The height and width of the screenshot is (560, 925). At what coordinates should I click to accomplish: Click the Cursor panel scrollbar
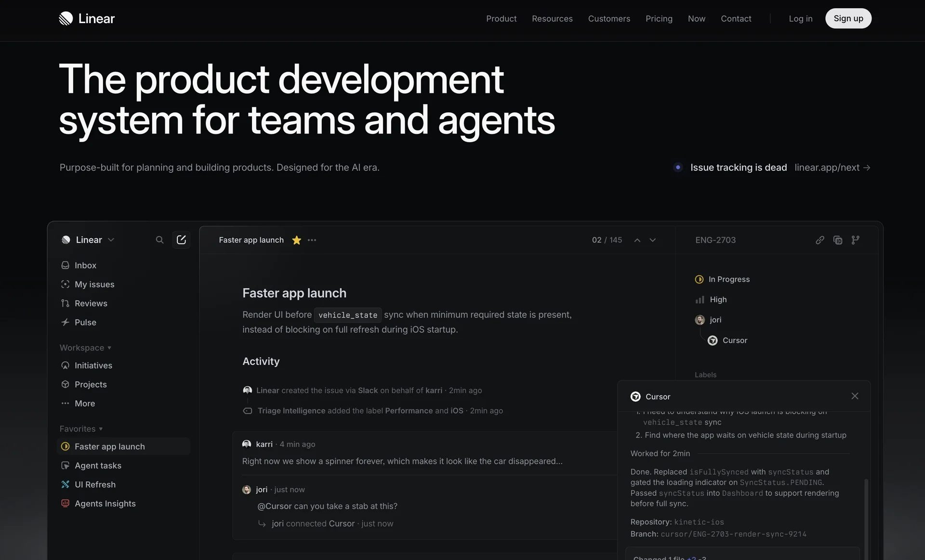(x=866, y=519)
